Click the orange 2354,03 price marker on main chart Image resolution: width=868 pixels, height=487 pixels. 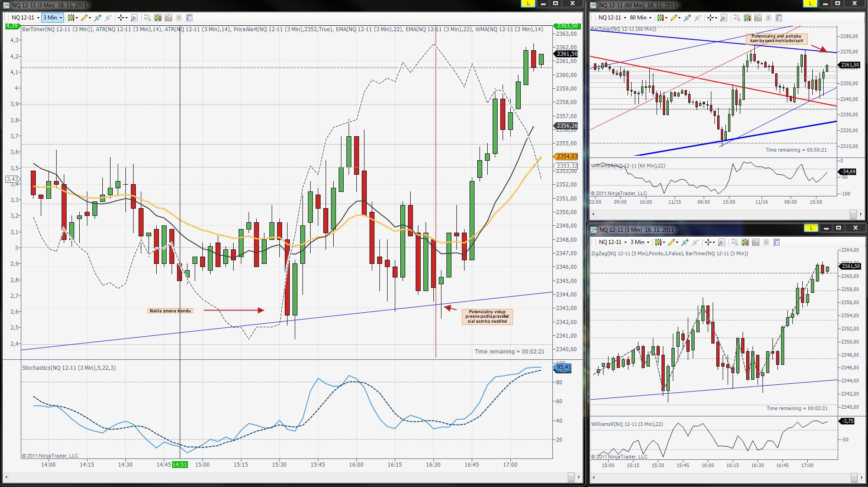(566, 157)
